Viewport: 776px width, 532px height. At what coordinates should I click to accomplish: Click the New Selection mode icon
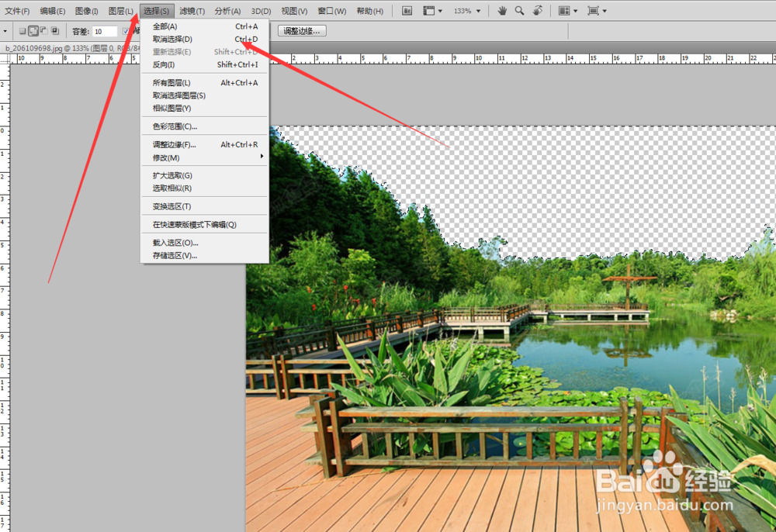[x=22, y=30]
